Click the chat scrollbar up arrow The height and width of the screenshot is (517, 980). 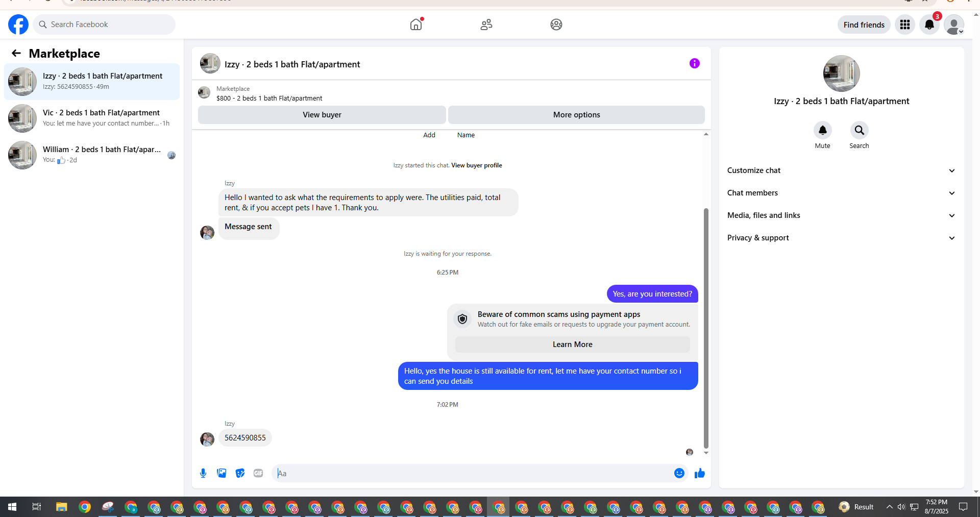coord(706,134)
